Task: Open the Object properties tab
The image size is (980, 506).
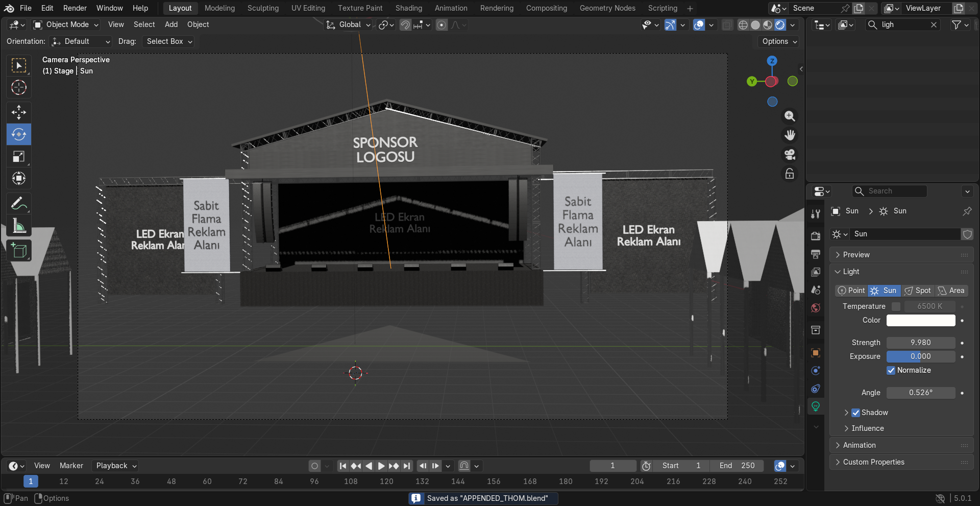Action: (816, 352)
